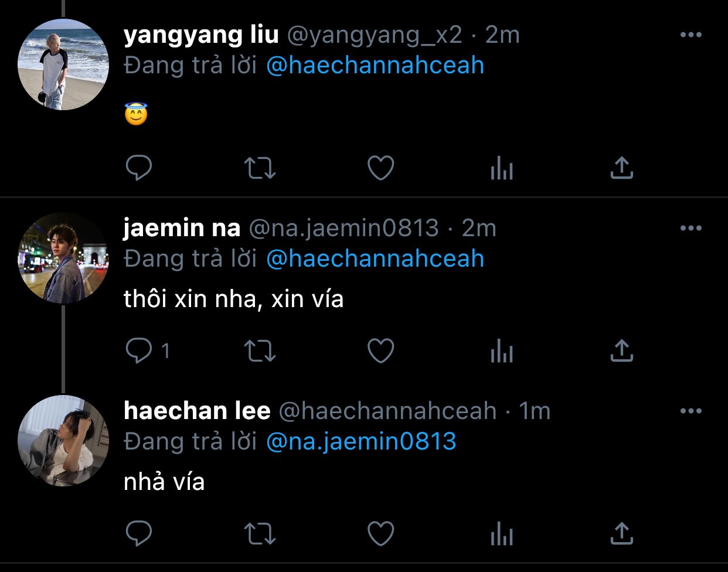
Task: Retweet jaemin na's tweet
Action: click(x=260, y=351)
